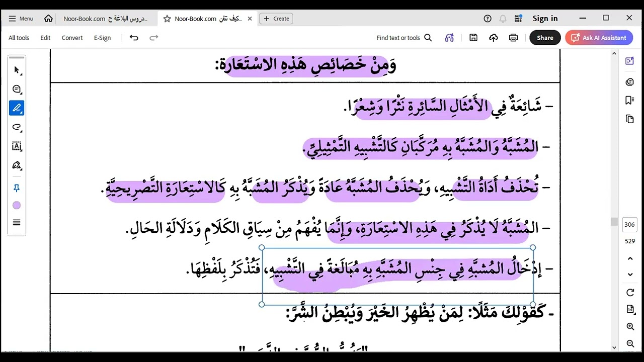Open the Help question mark icon
Viewport: 644px width, 362px height.
click(488, 19)
